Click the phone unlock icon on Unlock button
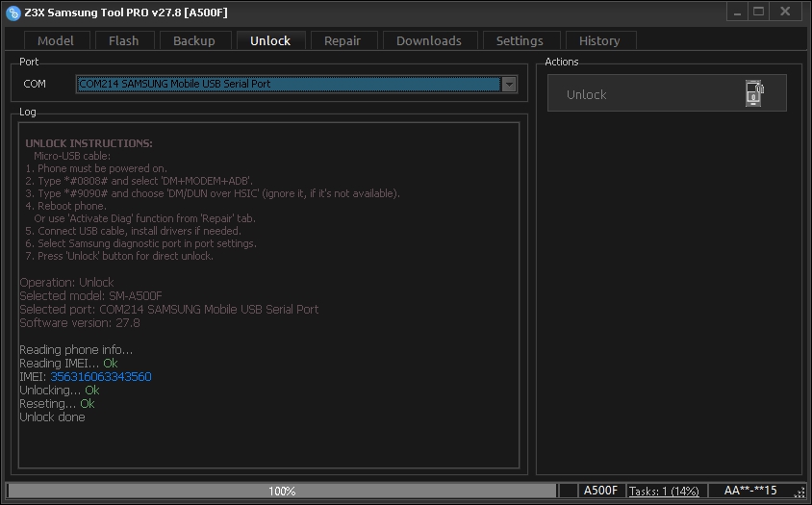Viewport: 812px width, 505px height. tap(754, 93)
